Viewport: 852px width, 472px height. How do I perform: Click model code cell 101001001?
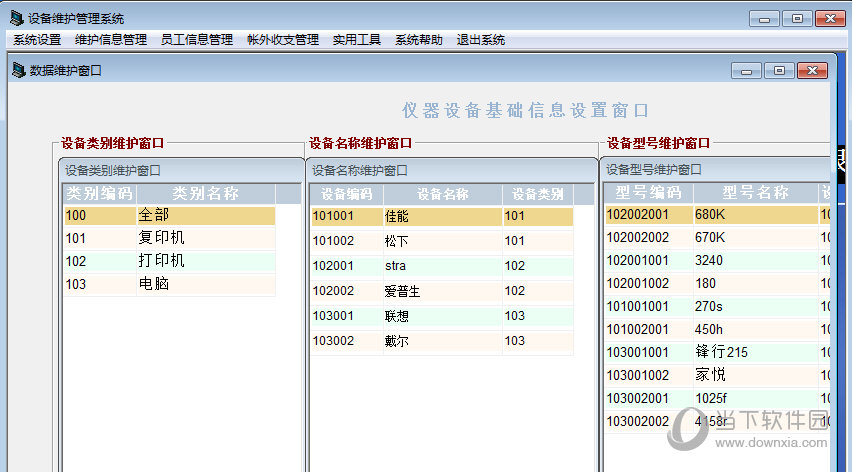click(649, 306)
